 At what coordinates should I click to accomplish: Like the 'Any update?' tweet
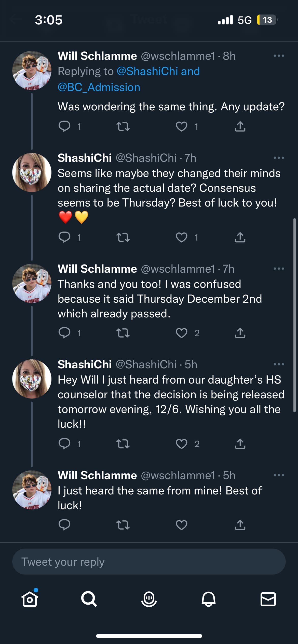[x=182, y=126]
